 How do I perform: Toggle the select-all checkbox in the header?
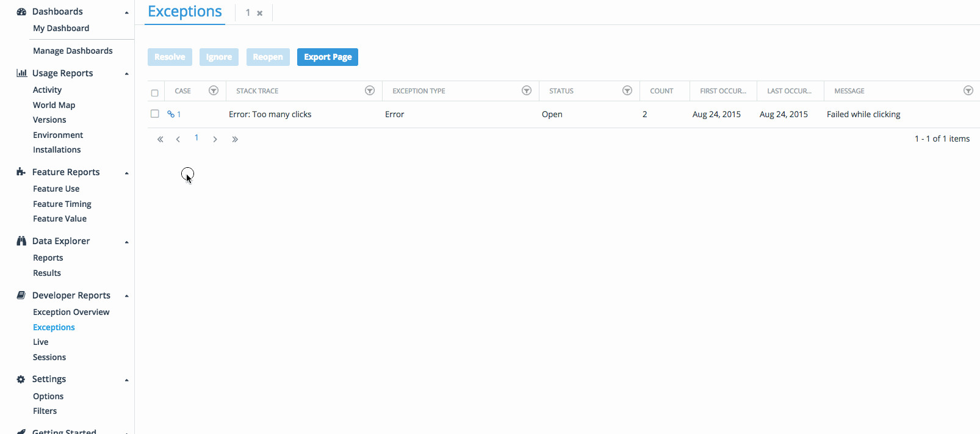(154, 93)
